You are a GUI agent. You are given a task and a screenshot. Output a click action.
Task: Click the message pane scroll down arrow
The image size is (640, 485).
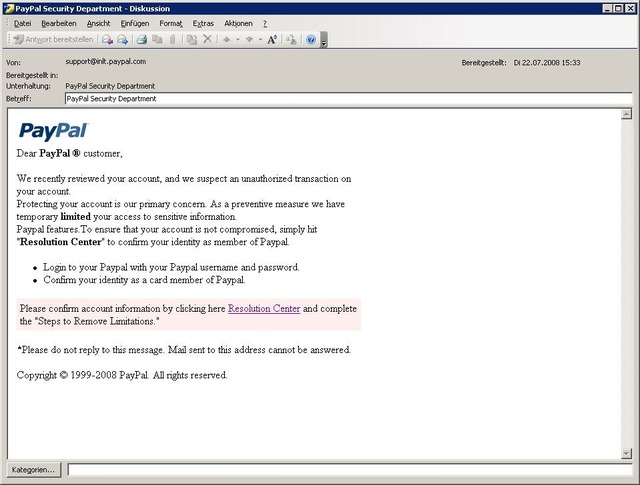(627, 453)
